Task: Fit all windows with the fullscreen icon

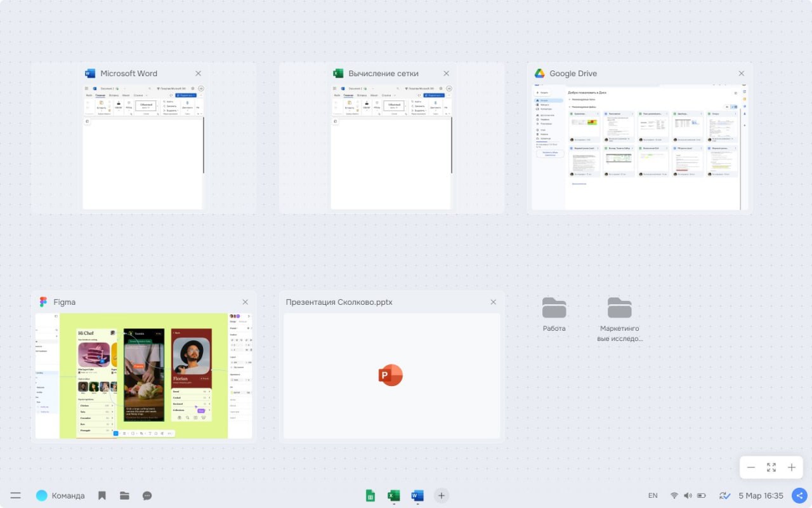Action: 771,467
